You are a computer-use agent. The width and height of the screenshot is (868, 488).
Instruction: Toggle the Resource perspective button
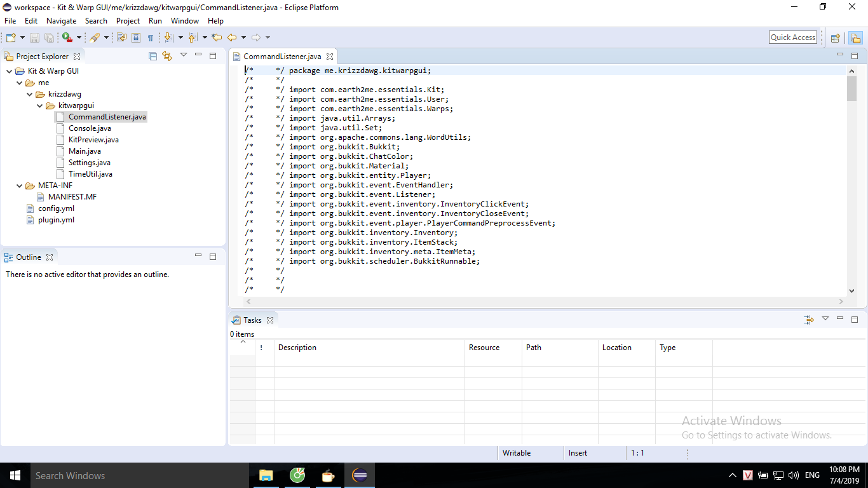pyautogui.click(x=855, y=38)
